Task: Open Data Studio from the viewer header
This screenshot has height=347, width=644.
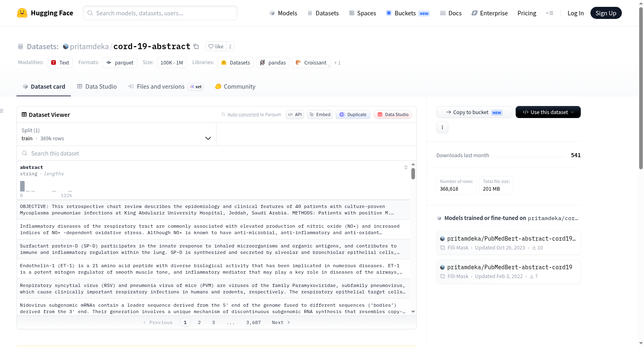Action: [x=393, y=114]
